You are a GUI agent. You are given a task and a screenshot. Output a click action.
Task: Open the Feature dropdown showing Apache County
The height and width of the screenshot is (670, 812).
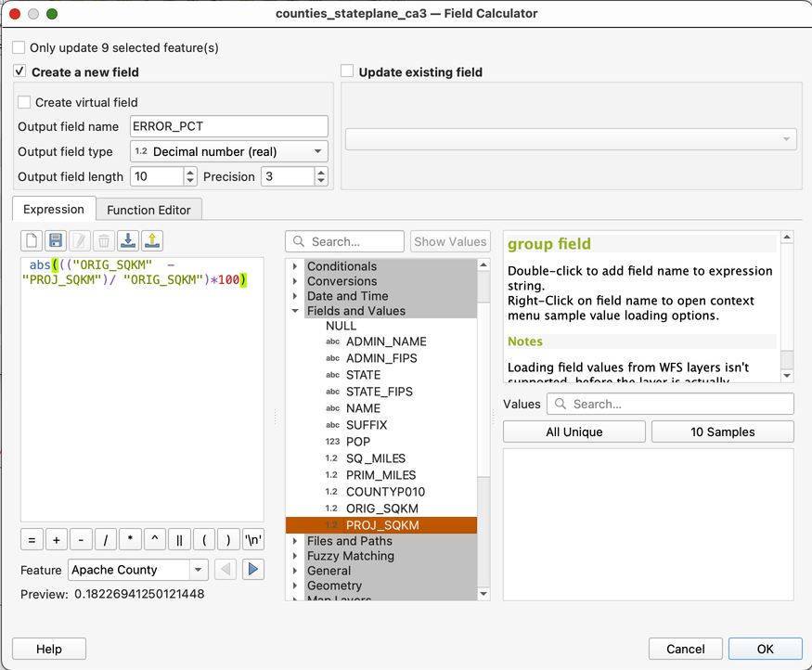137,570
